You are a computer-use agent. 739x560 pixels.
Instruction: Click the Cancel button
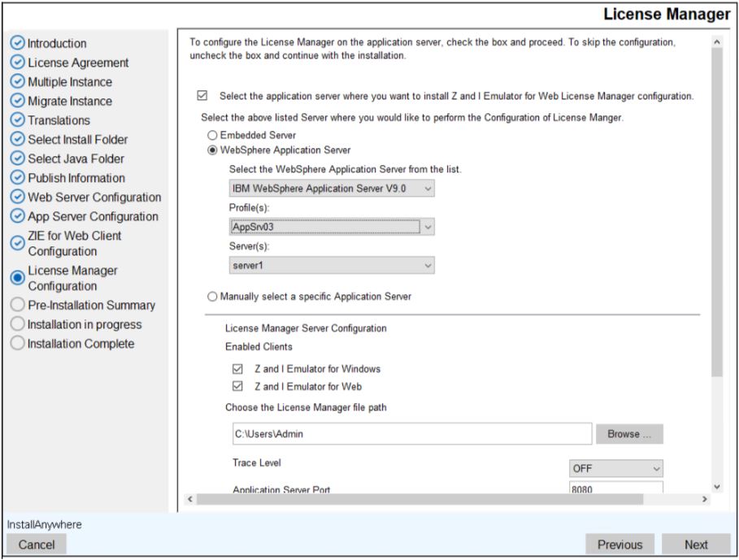tap(37, 545)
